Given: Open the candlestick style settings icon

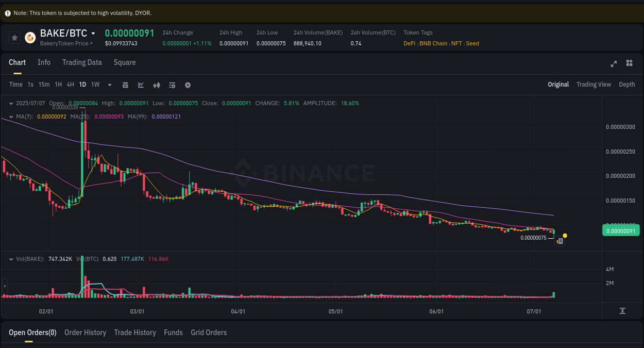Looking at the screenshot, I should [x=157, y=85].
